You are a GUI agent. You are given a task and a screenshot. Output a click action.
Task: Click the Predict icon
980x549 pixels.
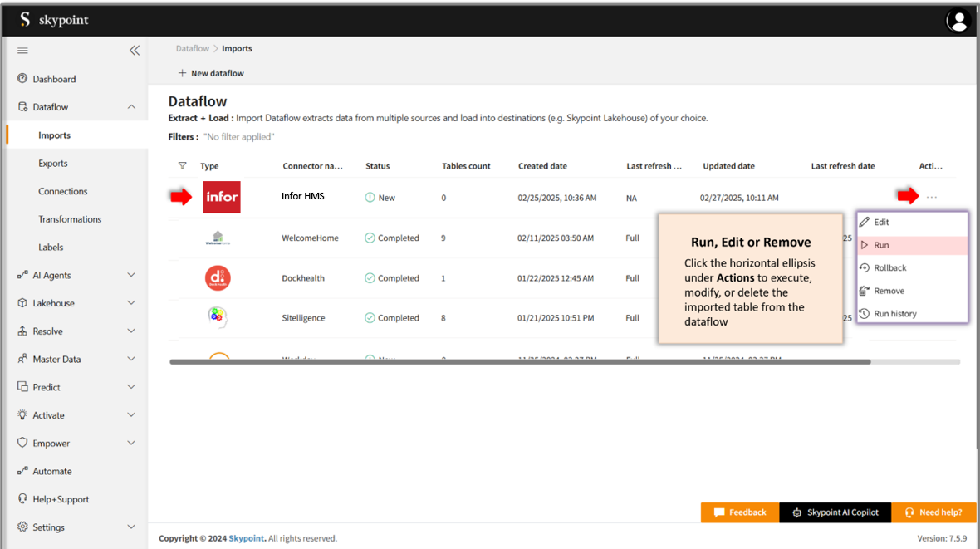coord(22,386)
